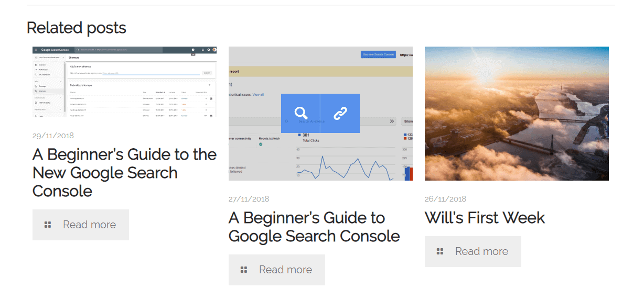
Task: Open the aerial sunrise city photo thumbnail
Action: coord(517,113)
